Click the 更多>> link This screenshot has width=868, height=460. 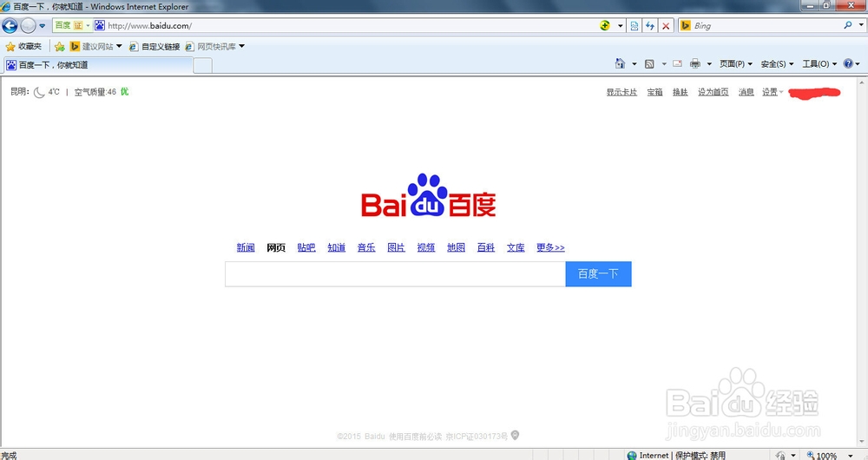coord(550,247)
